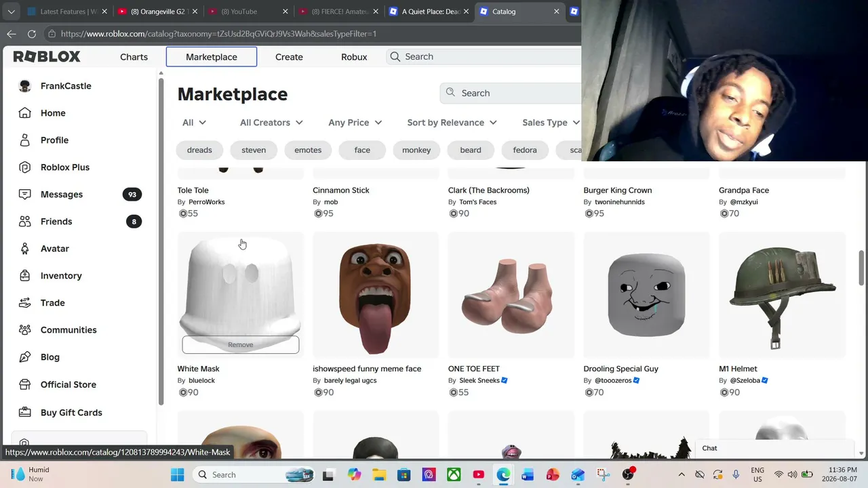Open Word from the taskbar

(528, 474)
